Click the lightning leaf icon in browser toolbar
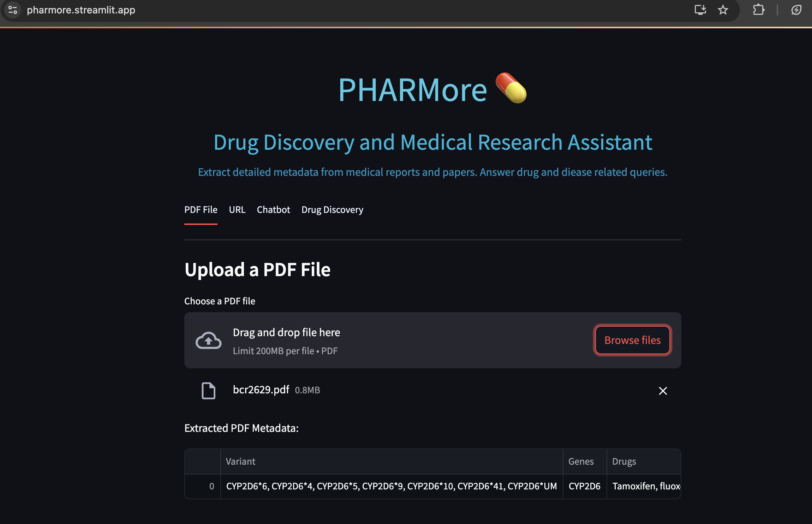Image resolution: width=812 pixels, height=524 pixels. (x=796, y=10)
